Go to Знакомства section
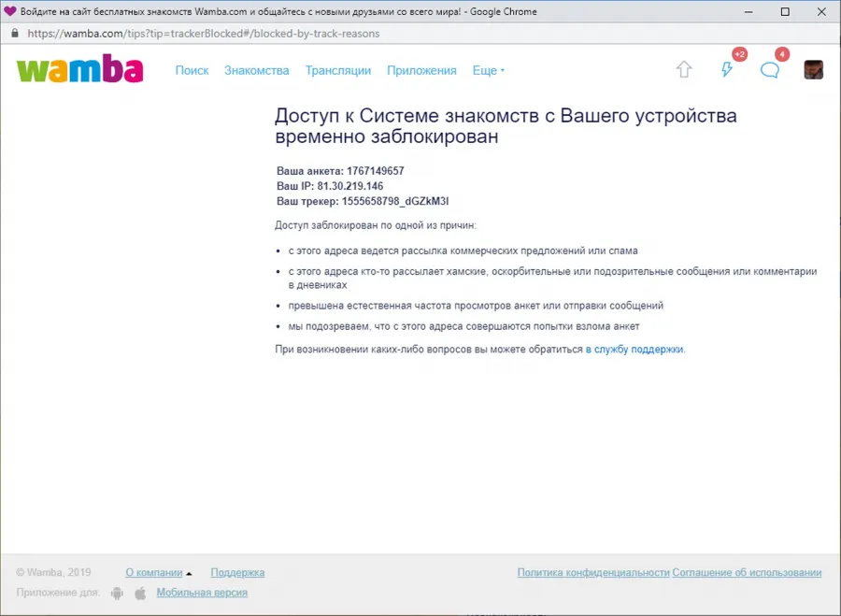Image resolution: width=841 pixels, height=616 pixels. point(256,70)
